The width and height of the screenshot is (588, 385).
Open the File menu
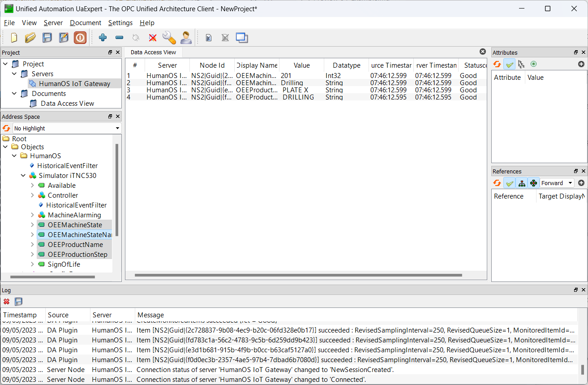click(9, 23)
